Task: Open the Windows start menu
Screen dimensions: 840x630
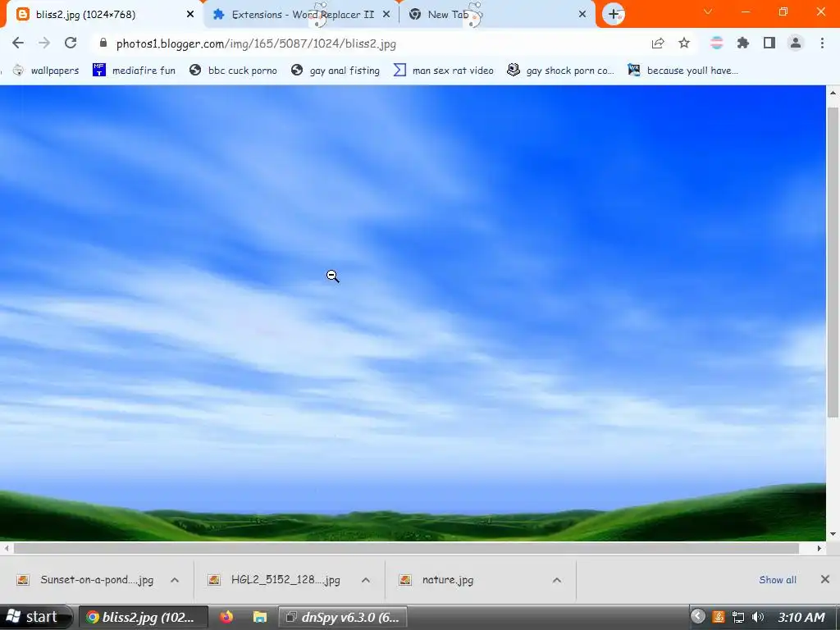Action: coord(34,617)
